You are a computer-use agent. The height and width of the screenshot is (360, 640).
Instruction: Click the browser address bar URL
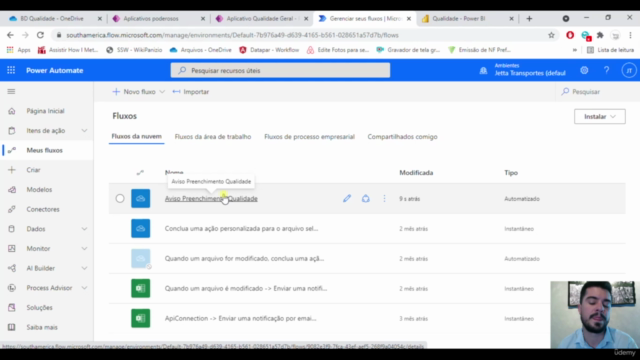pyautogui.click(x=232, y=35)
